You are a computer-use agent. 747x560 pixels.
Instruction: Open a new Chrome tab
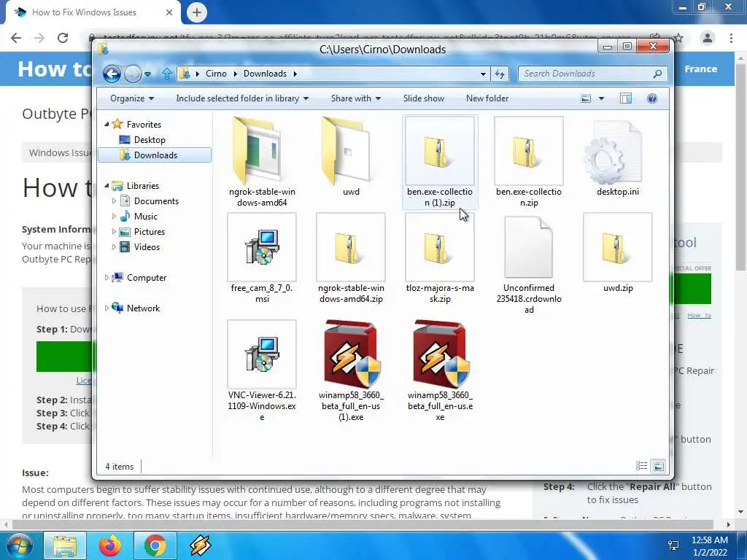tap(197, 12)
